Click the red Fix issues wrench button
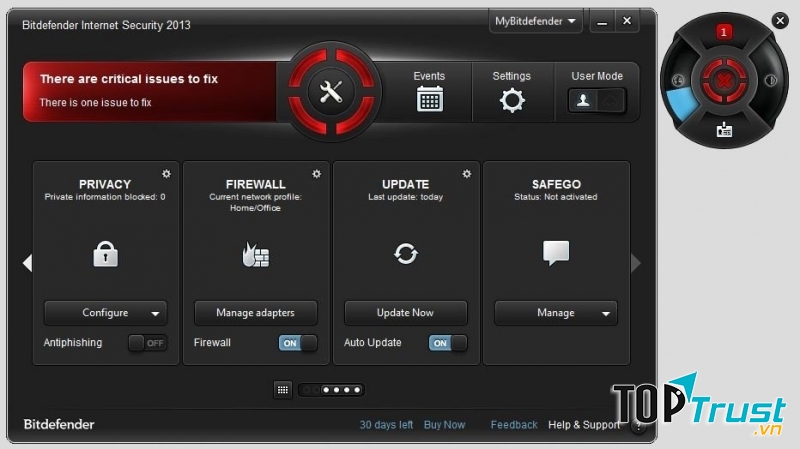800x449 pixels. click(x=331, y=92)
